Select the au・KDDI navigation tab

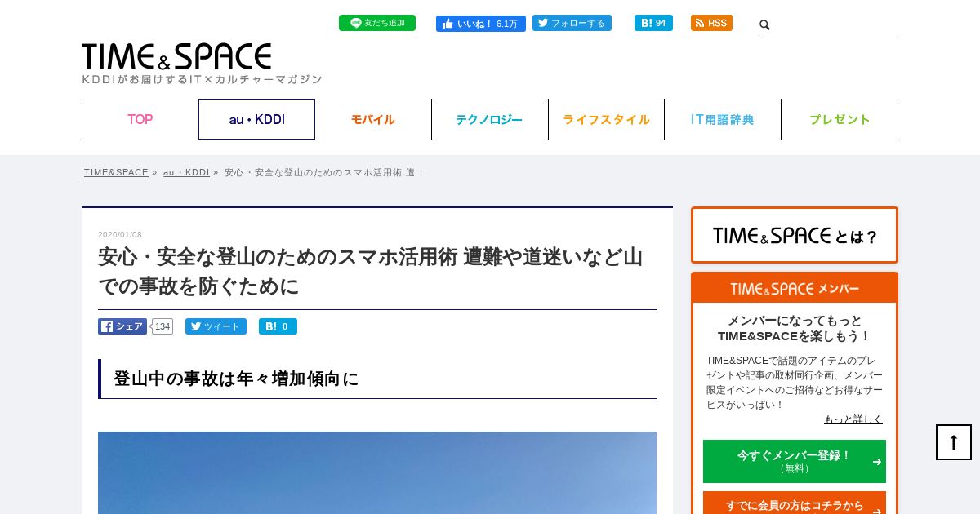[256, 119]
